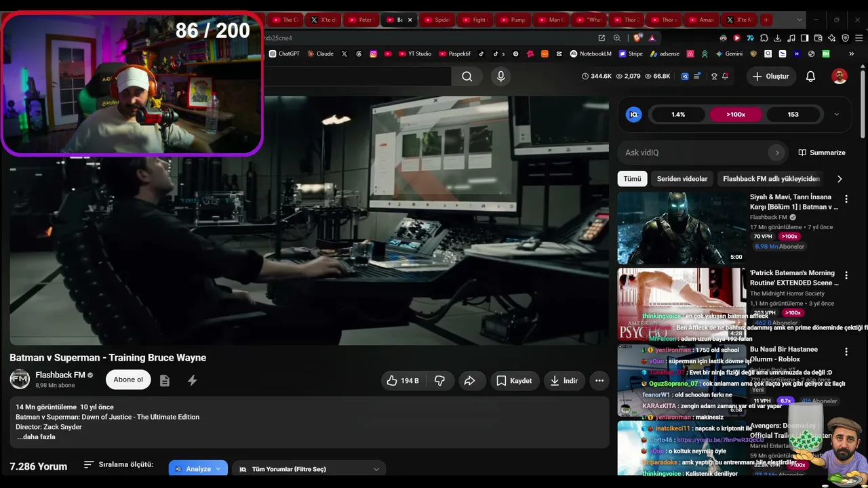
Task: Open browser downloads icon
Action: 777,38
